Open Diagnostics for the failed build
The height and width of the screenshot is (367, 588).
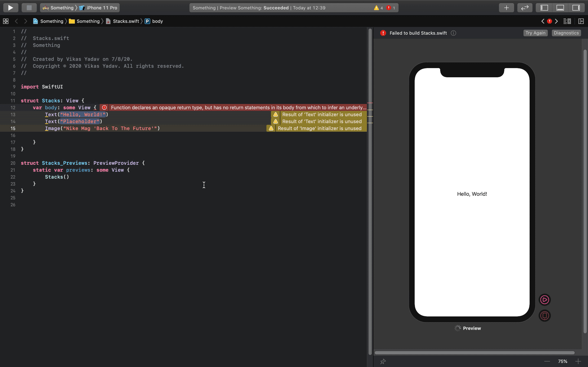(x=566, y=33)
